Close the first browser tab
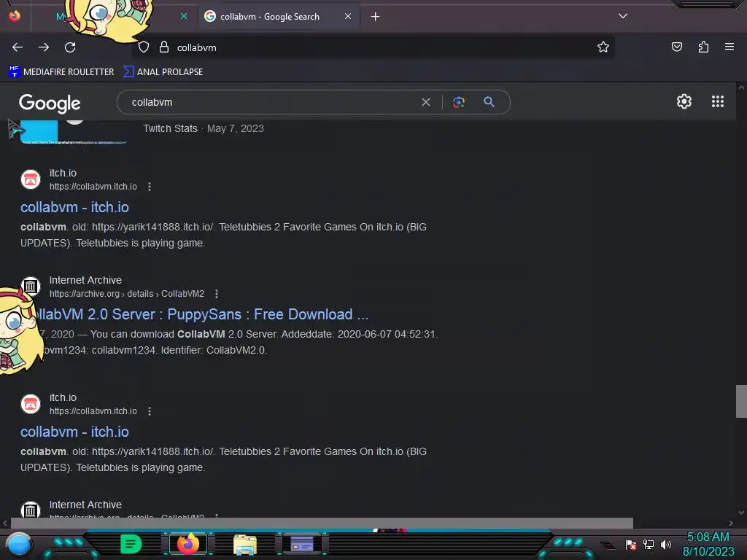747x560 pixels. pos(184,16)
